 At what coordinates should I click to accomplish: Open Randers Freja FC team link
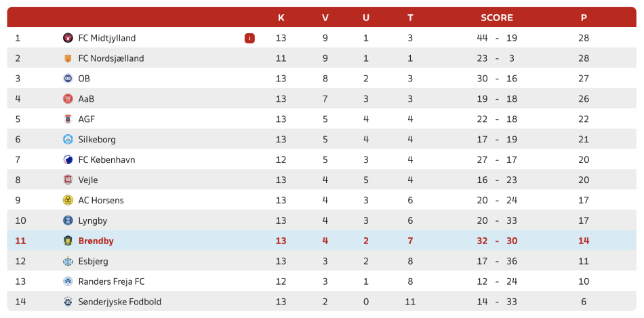(x=111, y=281)
